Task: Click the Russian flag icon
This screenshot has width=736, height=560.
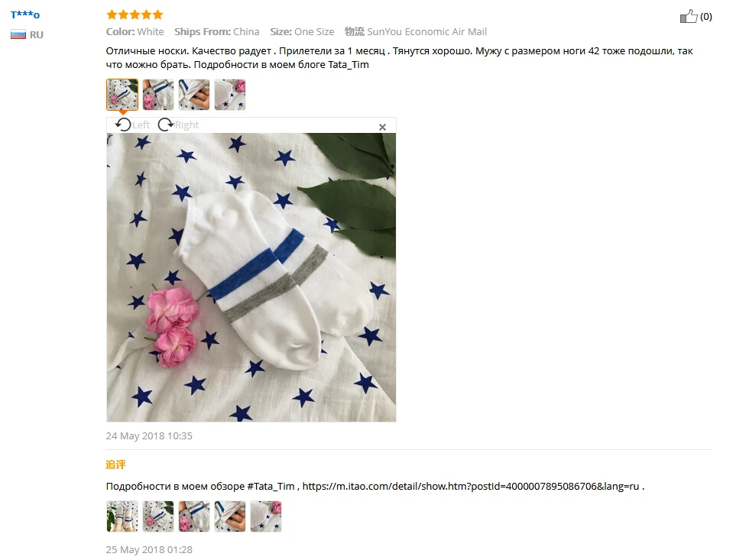Action: (18, 34)
